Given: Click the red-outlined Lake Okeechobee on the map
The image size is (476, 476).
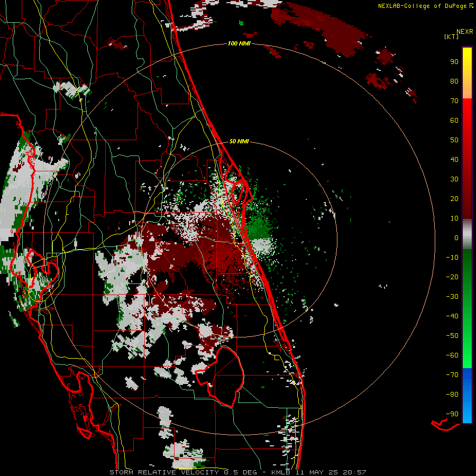Looking at the screenshot, I should point(221,377).
